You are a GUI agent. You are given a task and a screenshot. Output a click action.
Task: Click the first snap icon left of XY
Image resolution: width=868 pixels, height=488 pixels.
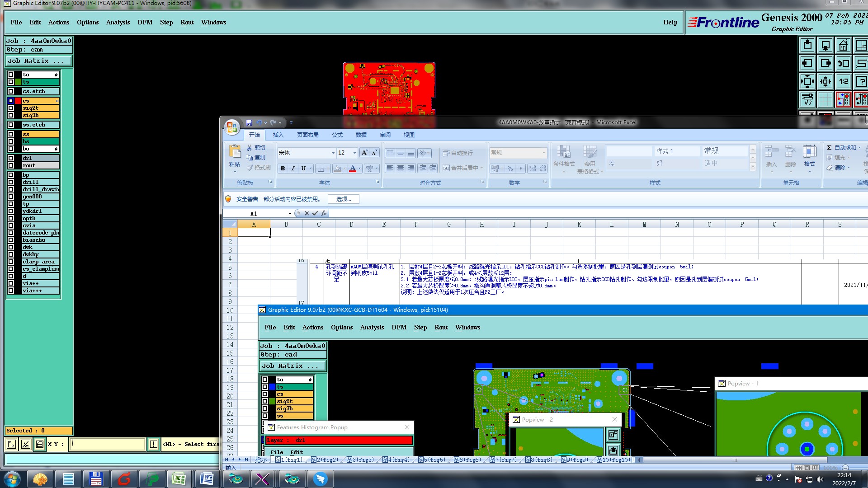[11, 444]
